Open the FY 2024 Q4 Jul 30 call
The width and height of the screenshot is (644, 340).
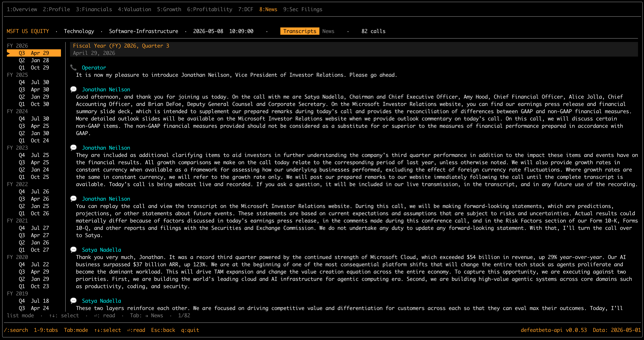pyautogui.click(x=34, y=119)
